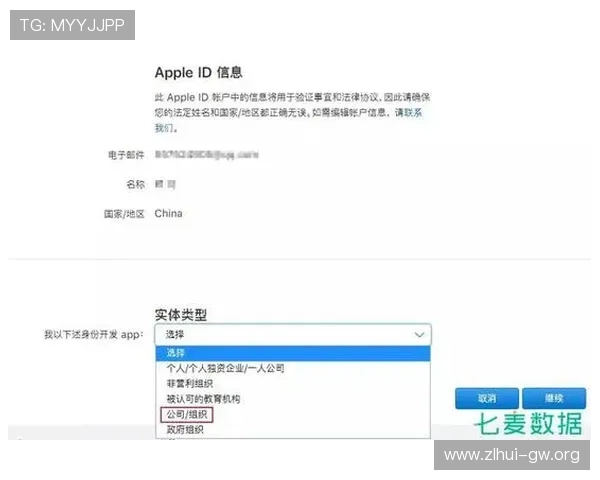Click the 国家/地区 label
The width and height of the screenshot is (600, 480).
[124, 214]
